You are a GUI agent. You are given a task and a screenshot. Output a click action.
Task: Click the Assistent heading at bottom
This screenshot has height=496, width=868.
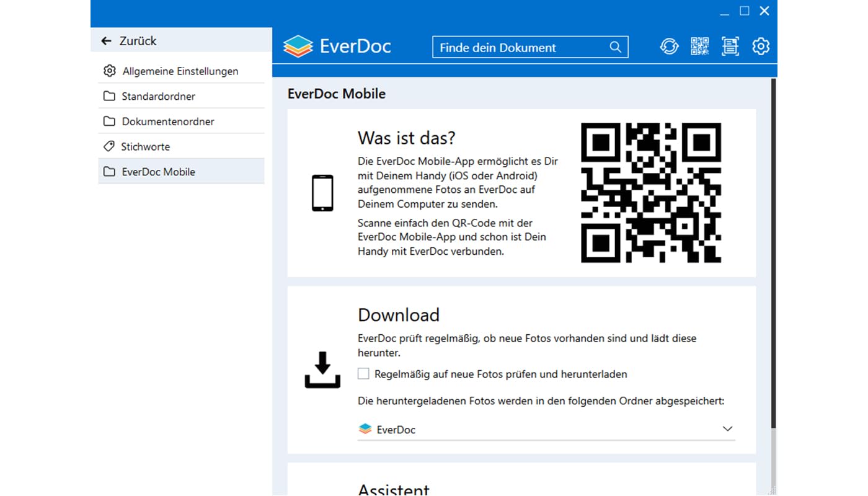tap(394, 490)
